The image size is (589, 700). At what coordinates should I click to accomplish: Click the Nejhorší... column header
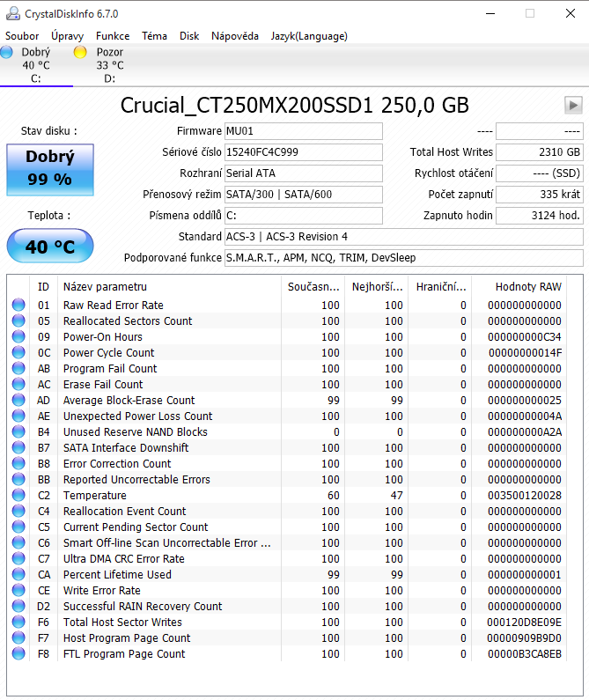[x=378, y=287]
